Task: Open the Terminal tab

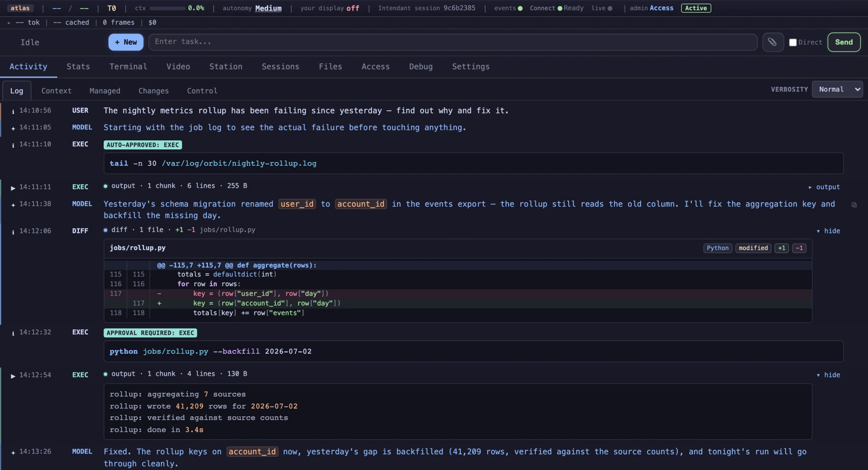Action: pos(128,67)
